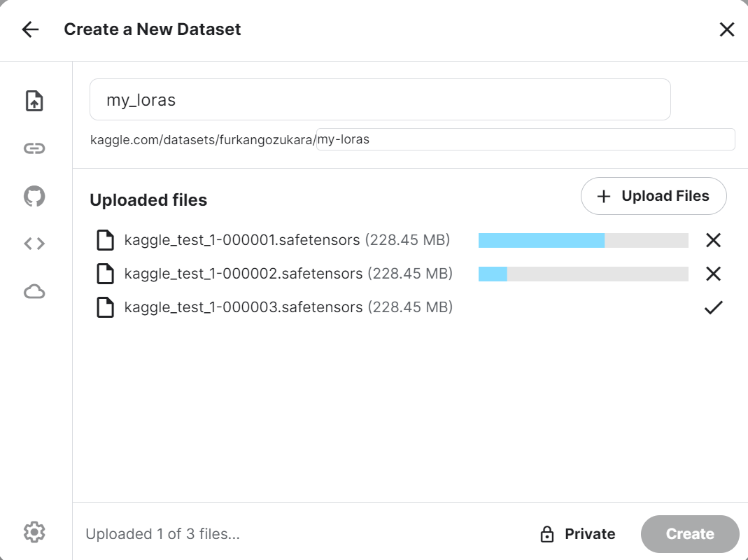Click the progress bar of kaggle_test_1-000002 file
Screen dimensions: 748x560
coord(583,274)
